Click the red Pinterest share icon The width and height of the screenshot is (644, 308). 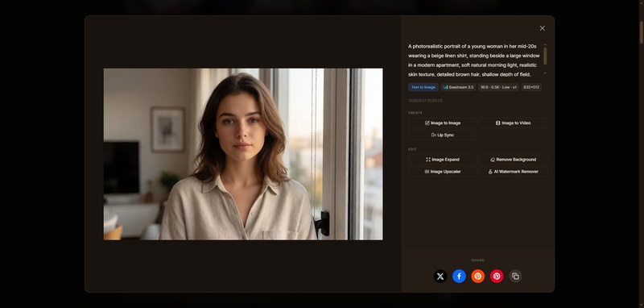pos(497,277)
